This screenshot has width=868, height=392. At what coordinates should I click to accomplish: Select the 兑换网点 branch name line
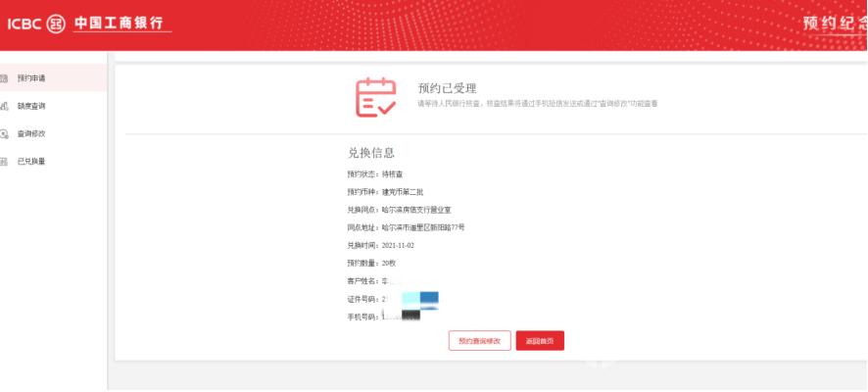tap(399, 210)
